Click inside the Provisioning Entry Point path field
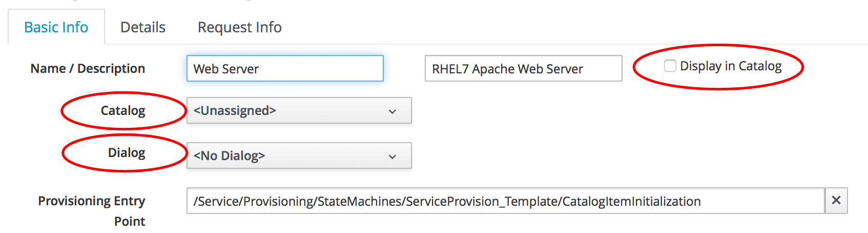Image resolution: width=868 pixels, height=233 pixels. (505, 201)
